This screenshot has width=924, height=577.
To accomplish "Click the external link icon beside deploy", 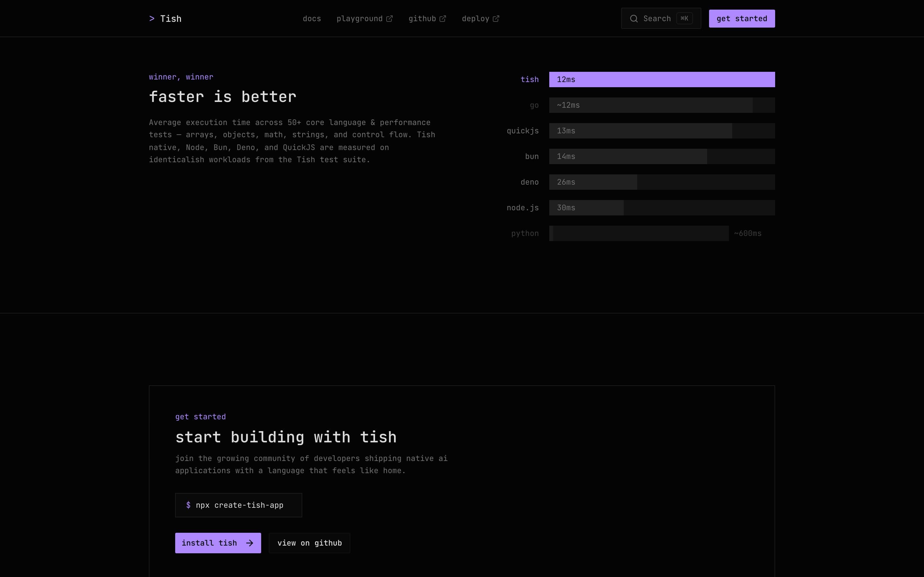I will coord(496,19).
